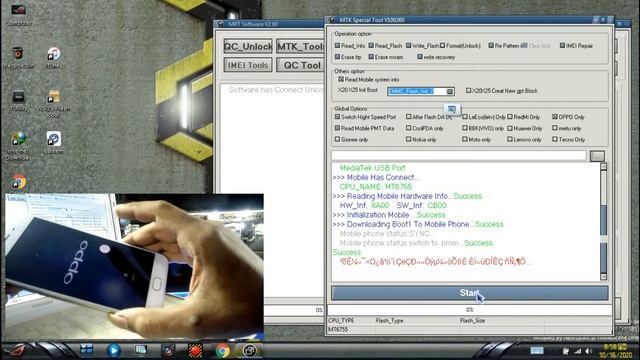Toggle the write recovery checkbox
The height and width of the screenshot is (360, 640).
tap(420, 57)
